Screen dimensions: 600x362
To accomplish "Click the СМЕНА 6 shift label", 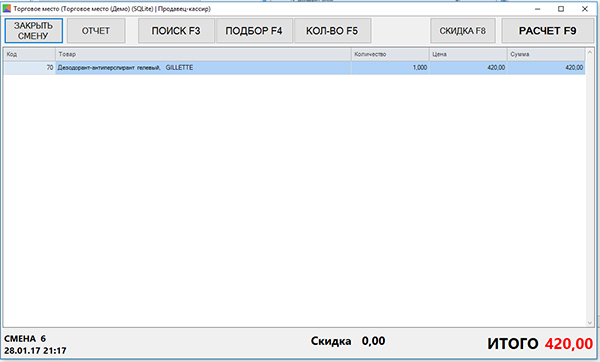I will 25,339.
